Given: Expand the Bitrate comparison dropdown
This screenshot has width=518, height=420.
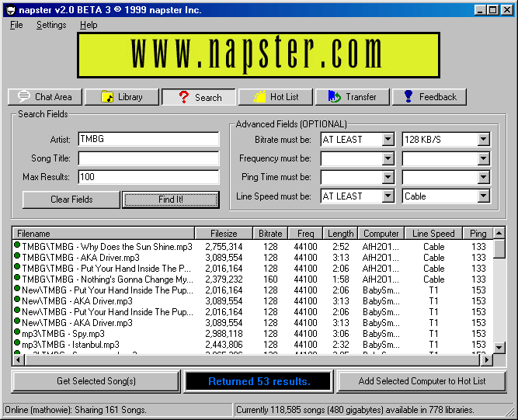Looking at the screenshot, I should 388,139.
